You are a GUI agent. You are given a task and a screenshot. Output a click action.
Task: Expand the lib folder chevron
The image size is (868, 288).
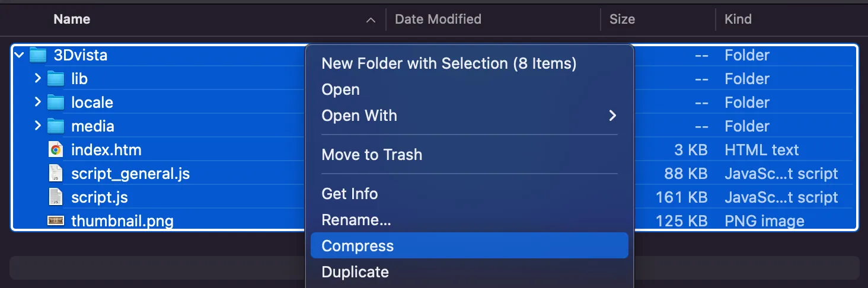coord(37,78)
